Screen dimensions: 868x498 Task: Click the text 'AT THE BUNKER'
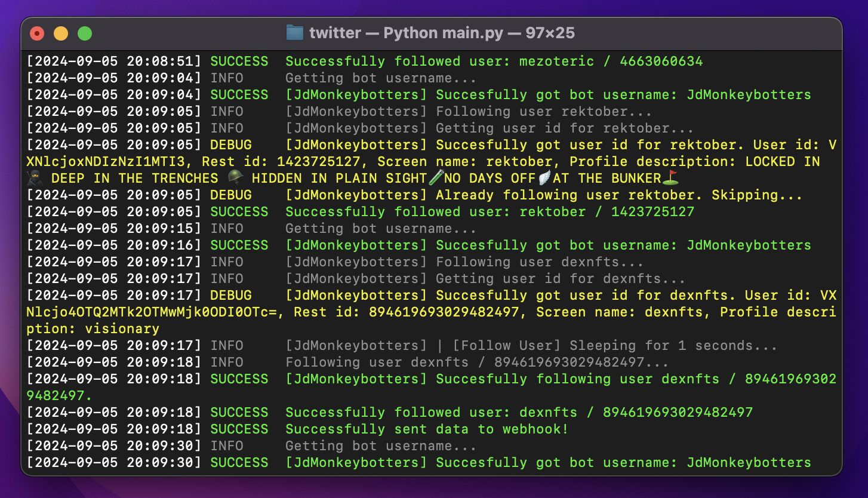[607, 178]
